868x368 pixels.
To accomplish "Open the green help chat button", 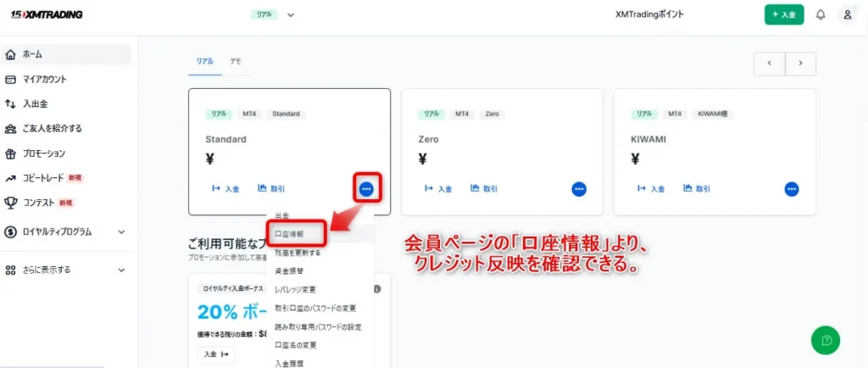I will [x=826, y=340].
